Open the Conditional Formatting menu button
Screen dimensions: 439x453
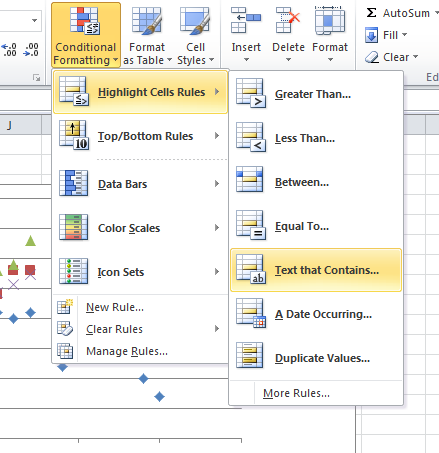pyautogui.click(x=86, y=35)
